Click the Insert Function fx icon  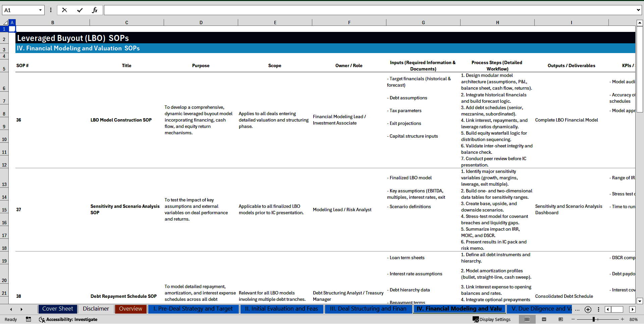coord(95,10)
